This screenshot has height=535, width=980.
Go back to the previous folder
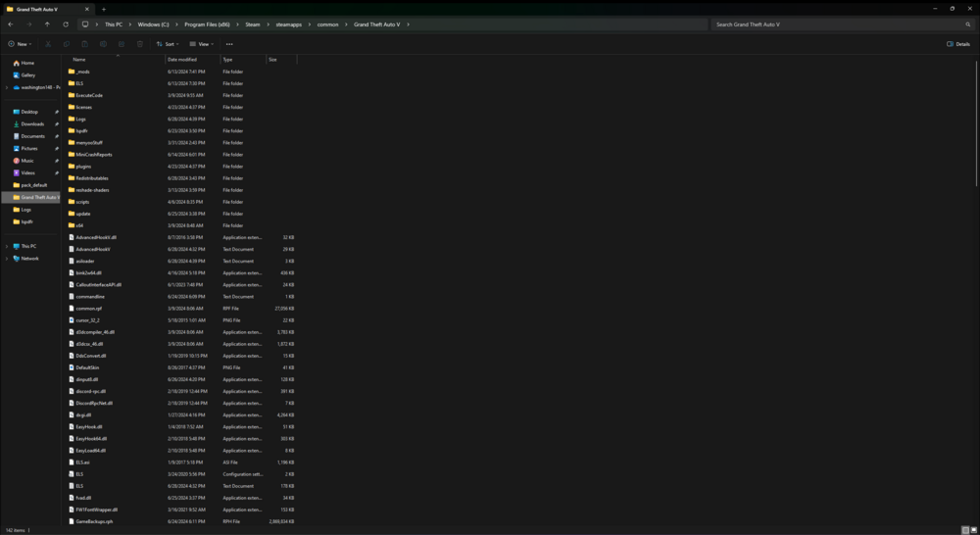[11, 24]
